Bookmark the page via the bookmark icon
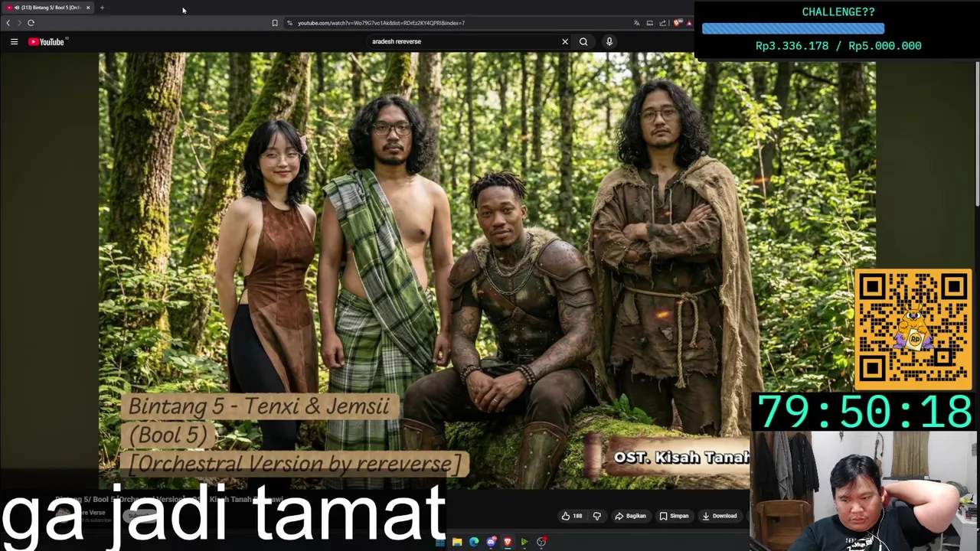 (x=275, y=23)
